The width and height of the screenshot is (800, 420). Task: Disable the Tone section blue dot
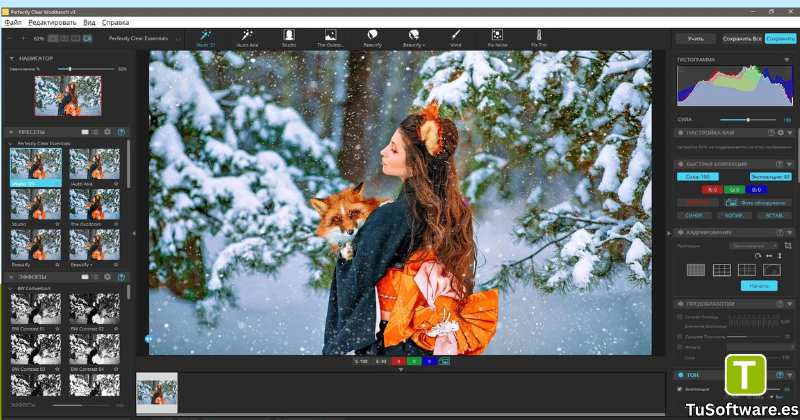(x=681, y=375)
